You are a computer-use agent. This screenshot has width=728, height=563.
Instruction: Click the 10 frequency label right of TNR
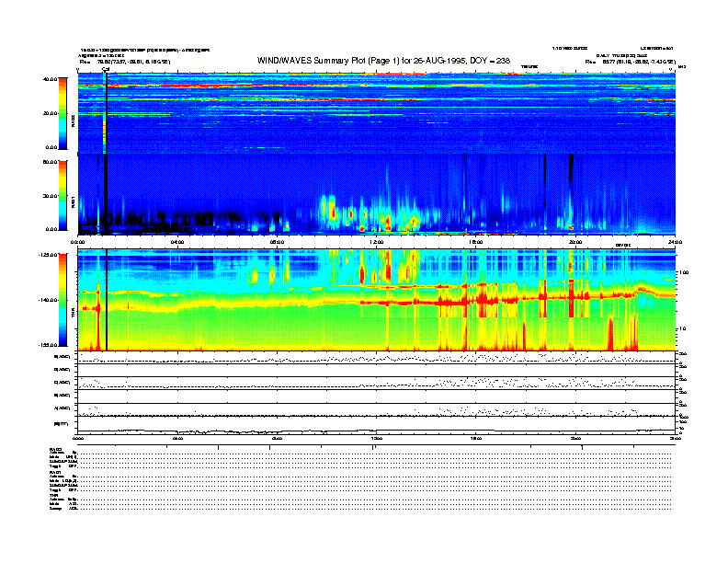682,328
